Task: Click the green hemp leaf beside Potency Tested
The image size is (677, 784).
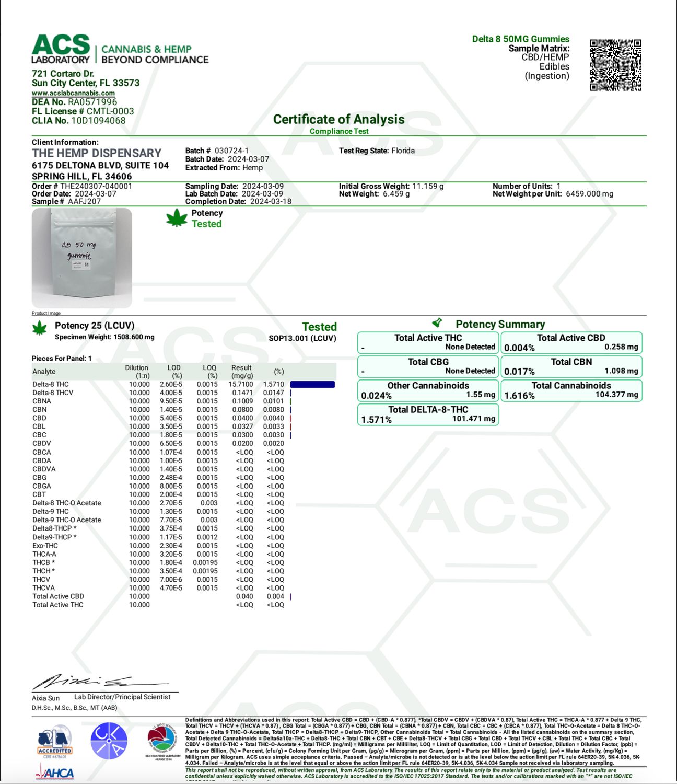Action: [177, 218]
